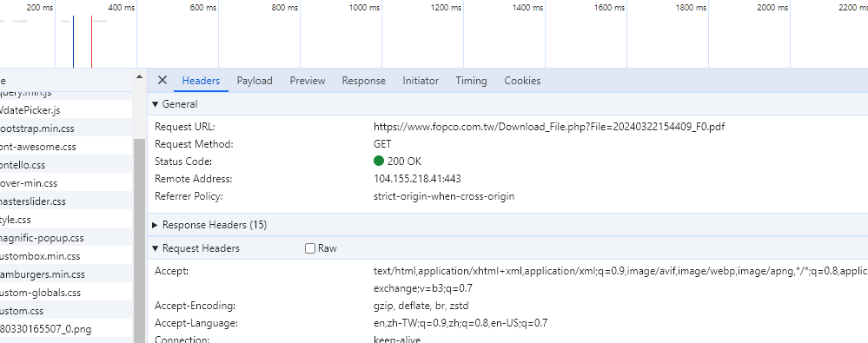Show the Cookies tab

pyautogui.click(x=522, y=81)
